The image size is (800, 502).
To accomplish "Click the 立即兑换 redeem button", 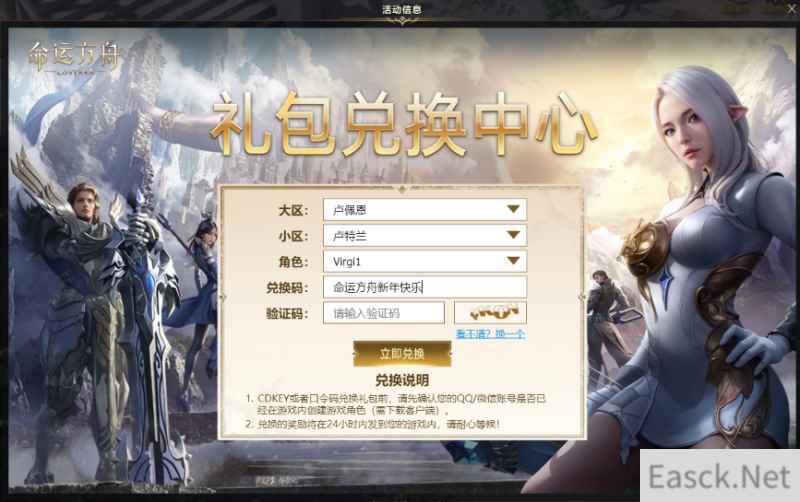I will click(x=402, y=354).
